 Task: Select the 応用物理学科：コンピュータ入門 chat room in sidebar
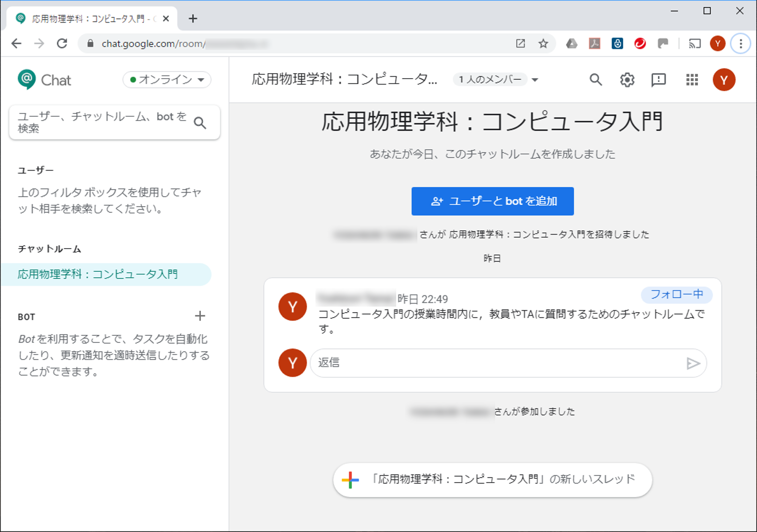(106, 274)
